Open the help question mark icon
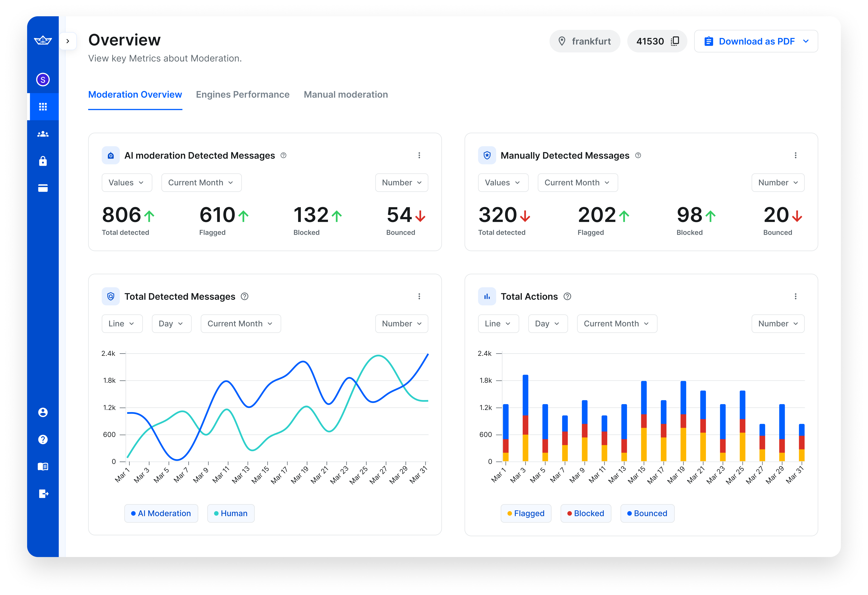Image resolution: width=868 pixels, height=595 pixels. (x=43, y=439)
